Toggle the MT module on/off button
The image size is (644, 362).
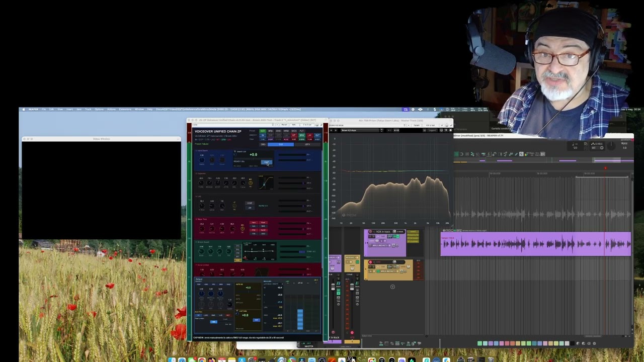294,135
